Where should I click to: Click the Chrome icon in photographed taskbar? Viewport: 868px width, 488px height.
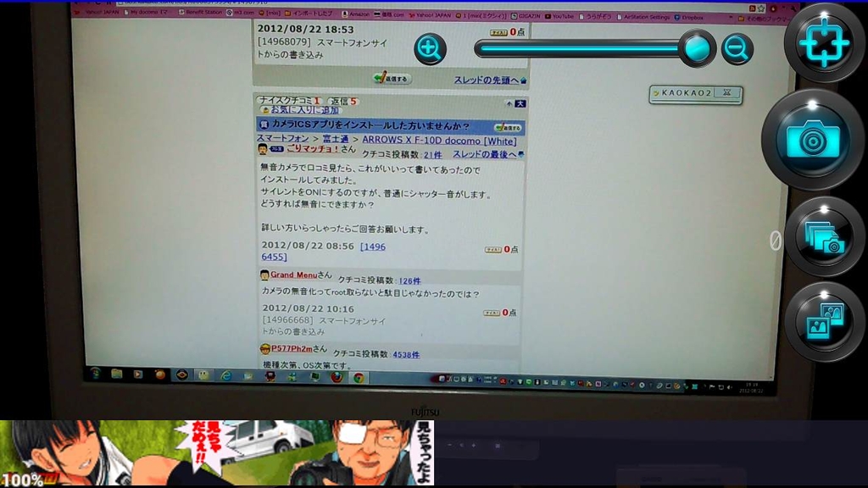[359, 378]
